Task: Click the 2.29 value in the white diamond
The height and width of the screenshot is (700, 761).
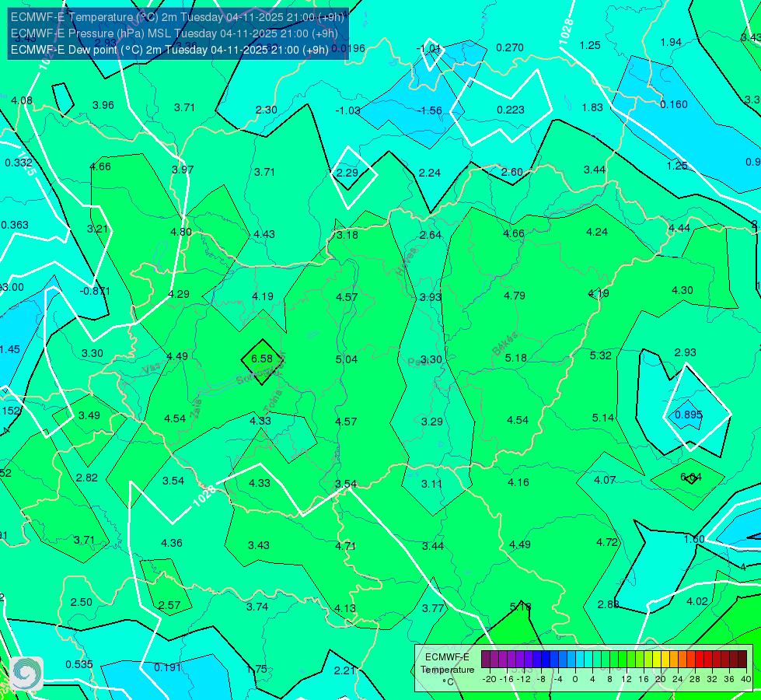Action: tap(347, 173)
